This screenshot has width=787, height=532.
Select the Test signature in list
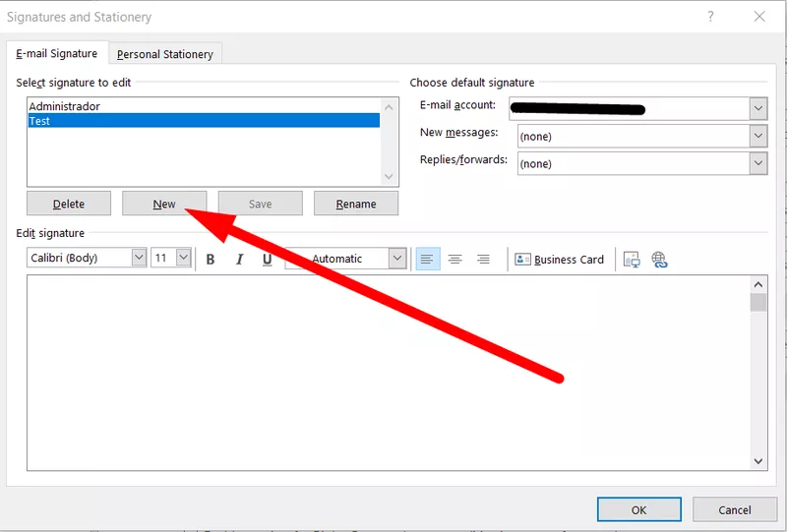(204, 120)
